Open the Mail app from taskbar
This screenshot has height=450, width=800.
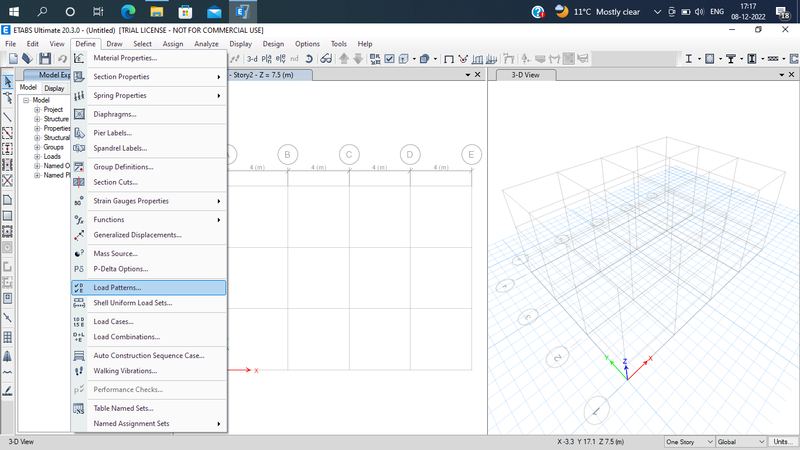pyautogui.click(x=214, y=11)
